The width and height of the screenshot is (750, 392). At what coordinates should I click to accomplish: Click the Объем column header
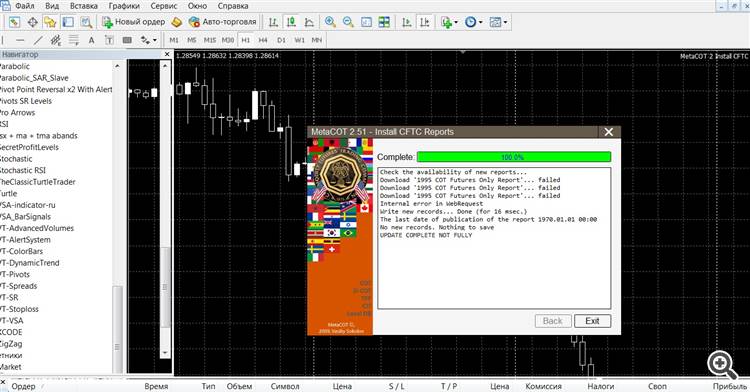239,386
